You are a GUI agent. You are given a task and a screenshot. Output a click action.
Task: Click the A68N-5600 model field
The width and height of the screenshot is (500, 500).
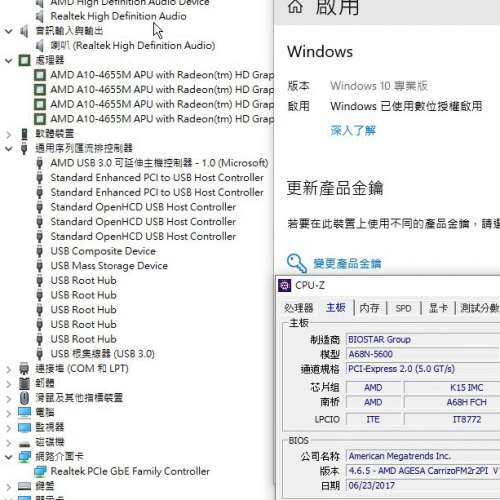click(x=423, y=354)
